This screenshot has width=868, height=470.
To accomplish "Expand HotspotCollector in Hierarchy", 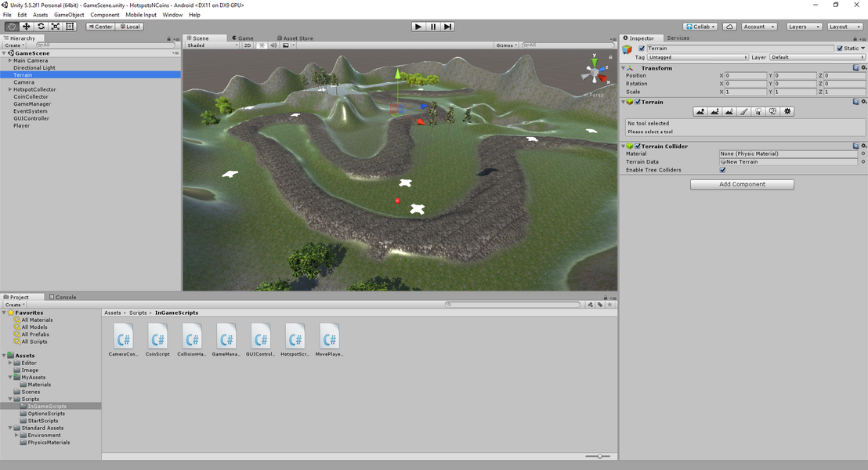I will pos(9,89).
